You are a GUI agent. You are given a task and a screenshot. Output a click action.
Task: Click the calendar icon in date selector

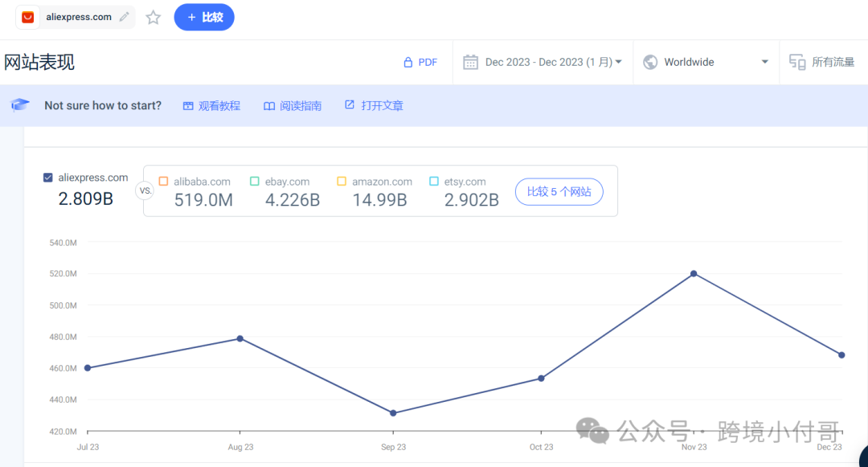471,62
